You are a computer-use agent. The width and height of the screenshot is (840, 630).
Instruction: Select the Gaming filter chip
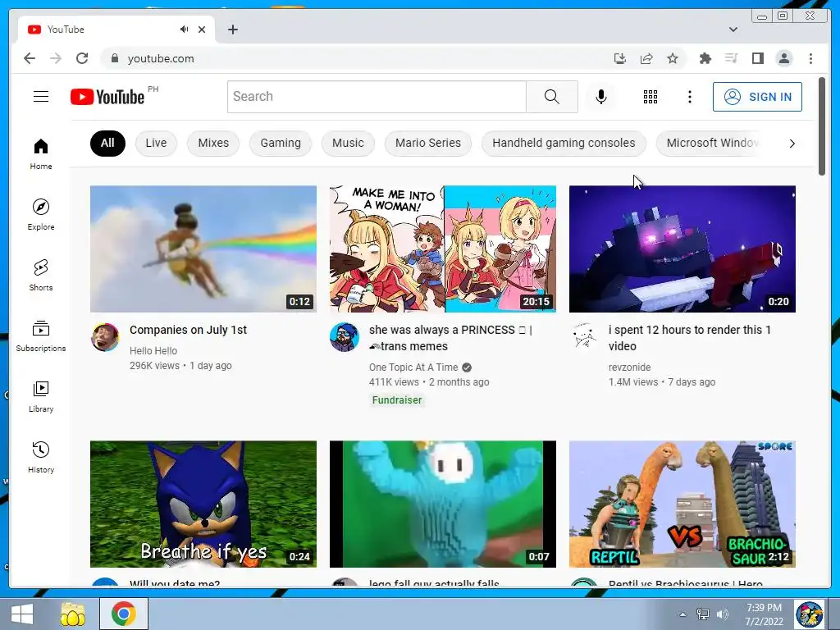[281, 143]
